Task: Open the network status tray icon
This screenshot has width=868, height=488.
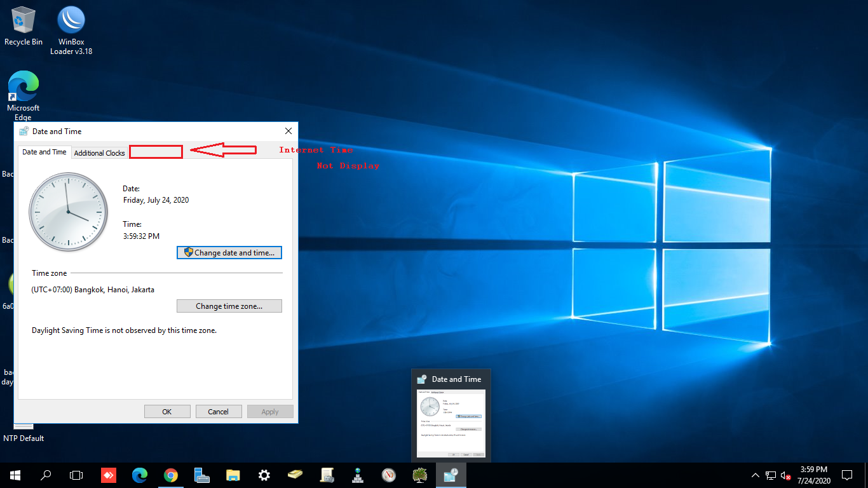Action: tap(771, 475)
